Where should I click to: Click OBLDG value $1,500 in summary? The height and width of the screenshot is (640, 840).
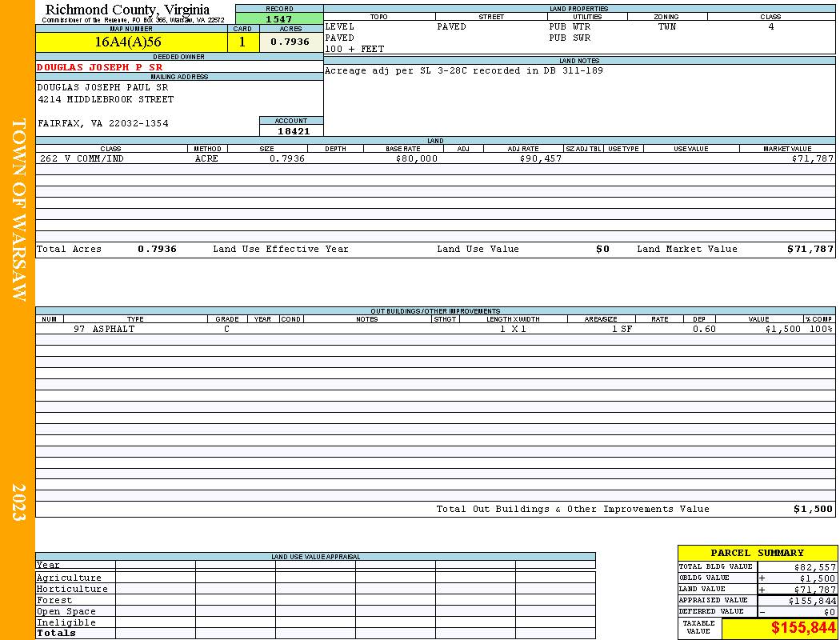[x=817, y=578]
